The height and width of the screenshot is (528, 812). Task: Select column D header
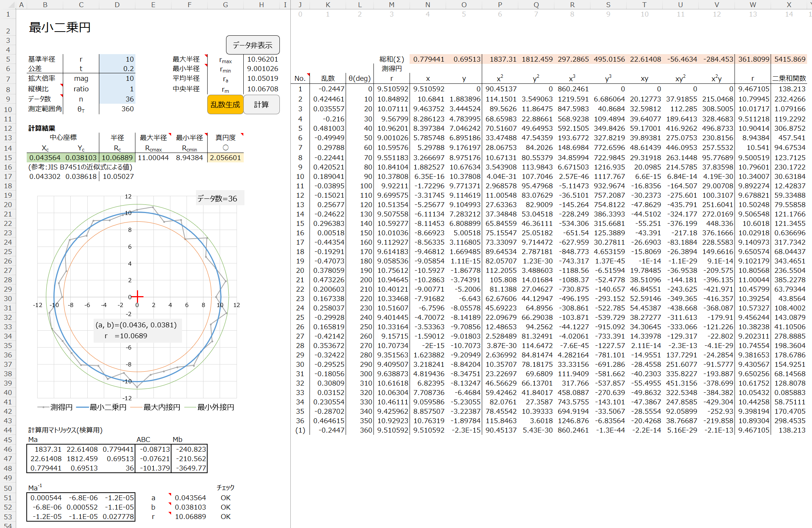tap(117, 5)
